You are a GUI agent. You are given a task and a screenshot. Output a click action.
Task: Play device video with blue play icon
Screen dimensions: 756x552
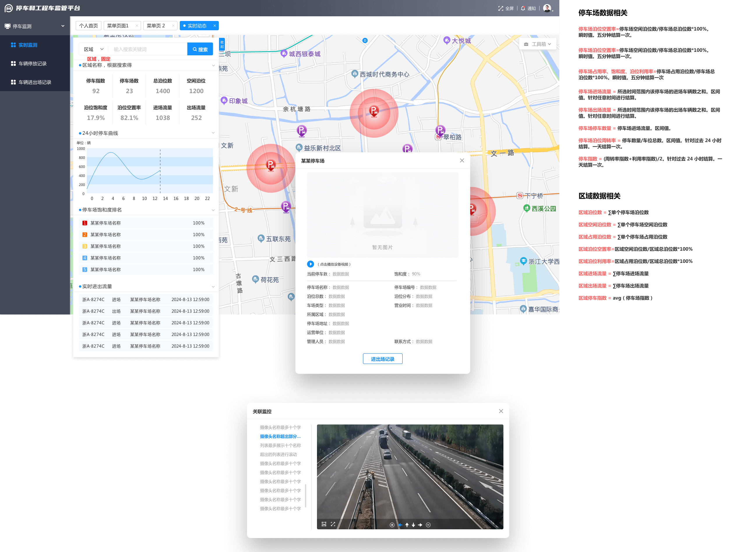click(310, 264)
